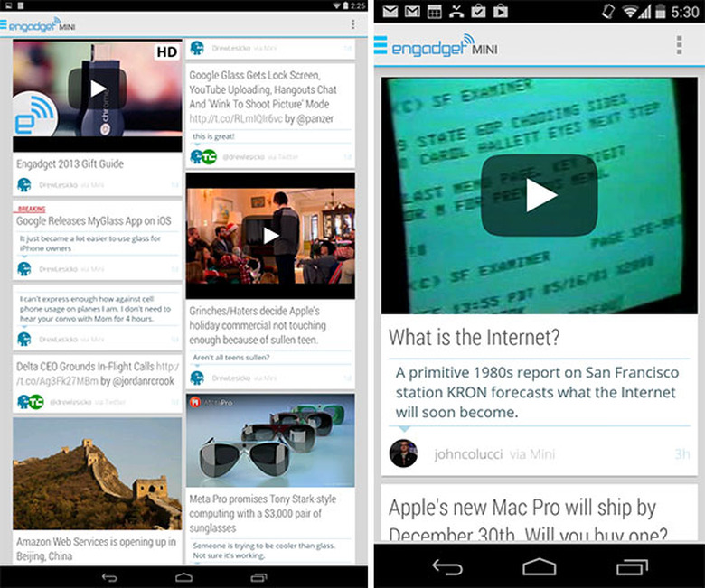Tap TC avatar under Delta CEO card
Viewport: 705px width, 588px height.
coord(36,402)
